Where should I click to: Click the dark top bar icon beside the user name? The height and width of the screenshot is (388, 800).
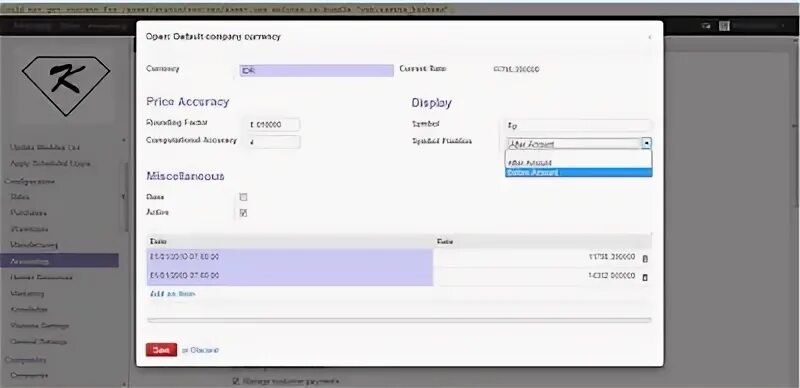724,26
